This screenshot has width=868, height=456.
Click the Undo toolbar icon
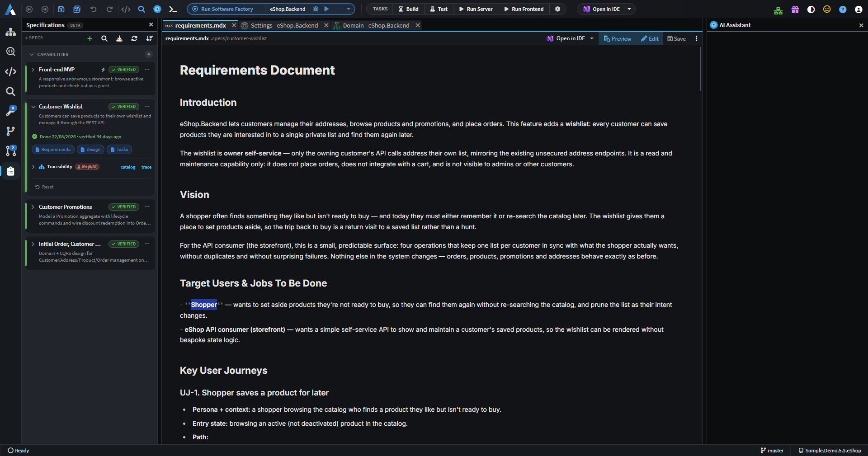pos(93,9)
